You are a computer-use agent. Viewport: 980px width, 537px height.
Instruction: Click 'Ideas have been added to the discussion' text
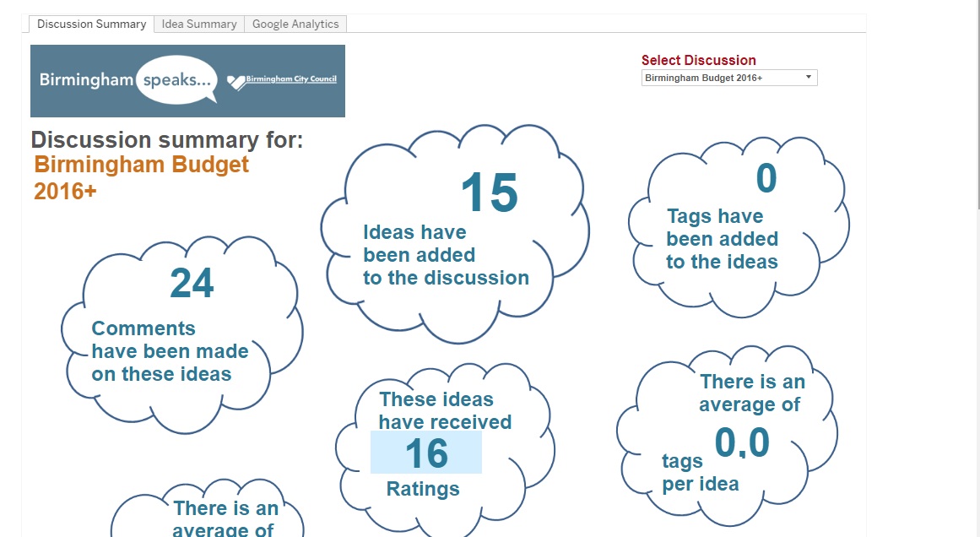click(446, 255)
